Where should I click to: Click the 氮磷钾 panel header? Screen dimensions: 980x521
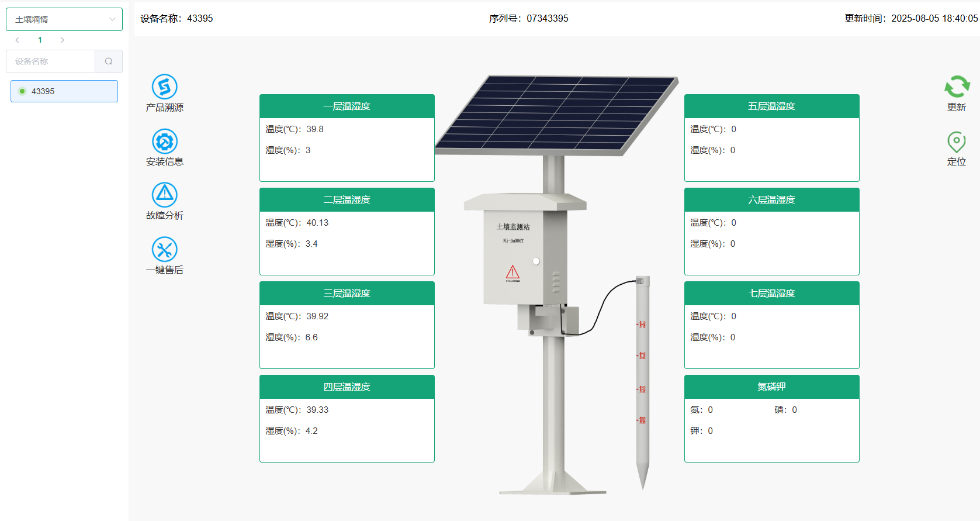pyautogui.click(x=771, y=387)
